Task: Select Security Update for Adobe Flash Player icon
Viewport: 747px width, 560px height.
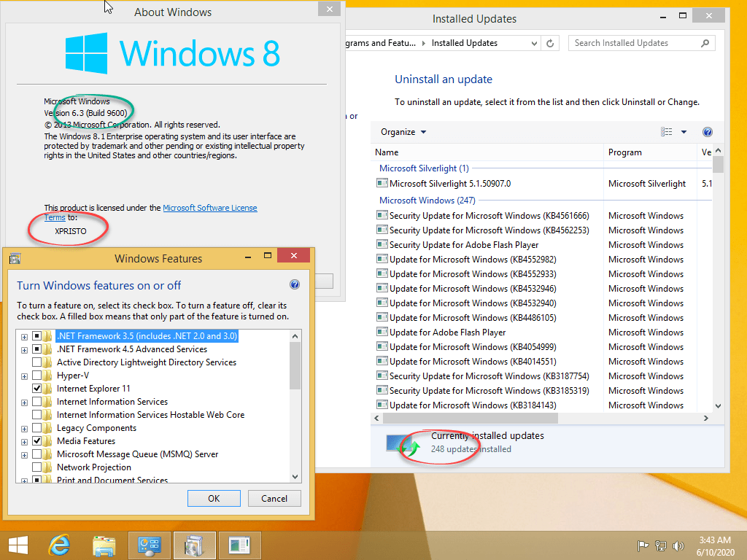Action: pos(382,244)
